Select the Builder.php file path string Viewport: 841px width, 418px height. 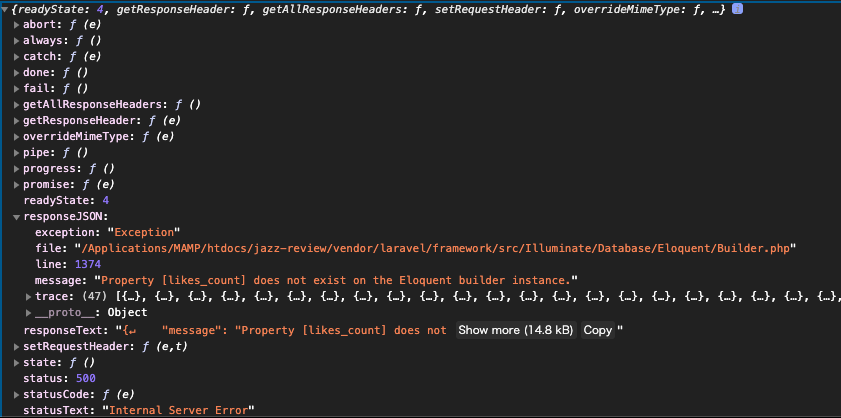point(434,248)
